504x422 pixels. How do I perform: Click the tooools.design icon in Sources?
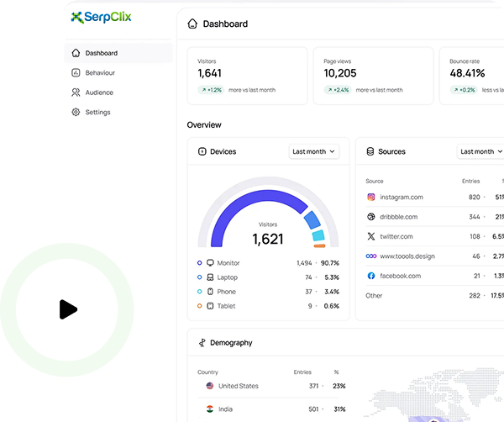[x=371, y=256]
